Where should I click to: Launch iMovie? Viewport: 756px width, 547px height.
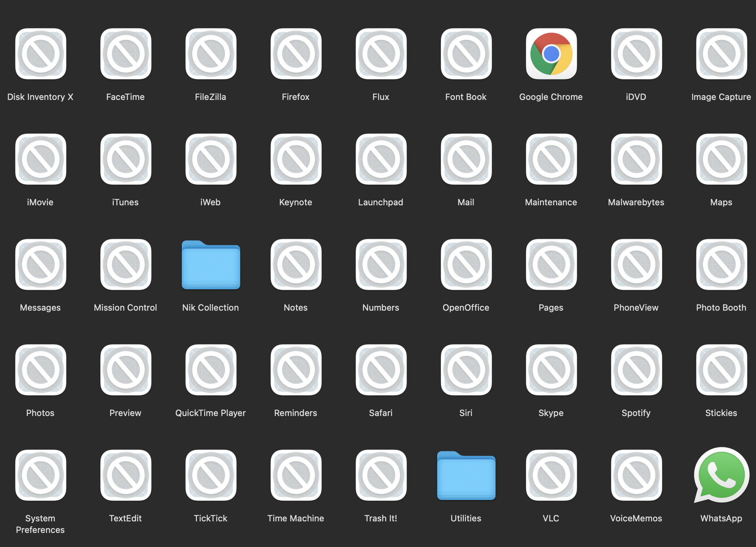[x=40, y=159]
